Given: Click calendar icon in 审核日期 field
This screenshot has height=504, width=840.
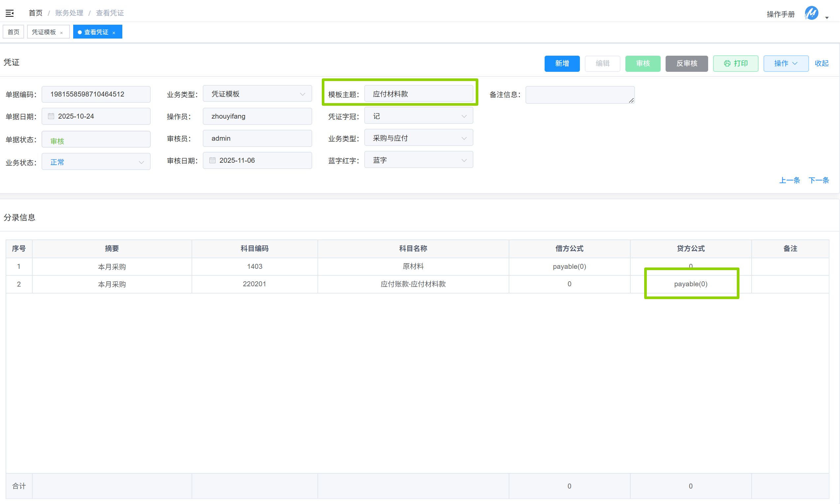Looking at the screenshot, I should click(x=212, y=160).
